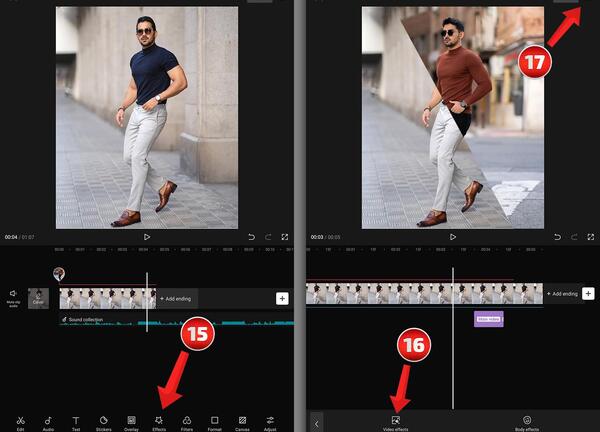Open Filters in left editor toolbar
The width and height of the screenshot is (600, 432).
point(187,423)
